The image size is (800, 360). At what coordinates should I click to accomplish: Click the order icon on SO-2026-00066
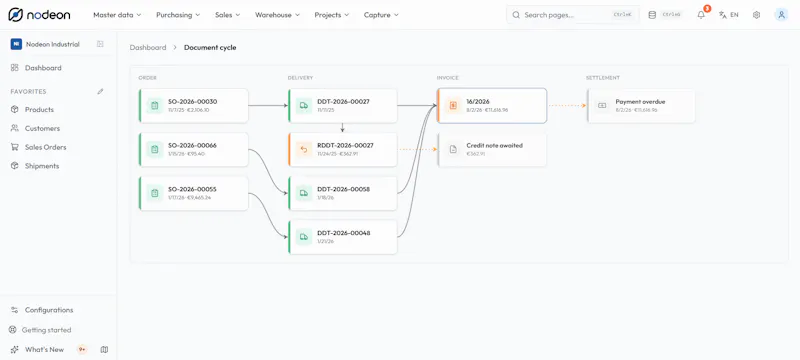(155, 149)
